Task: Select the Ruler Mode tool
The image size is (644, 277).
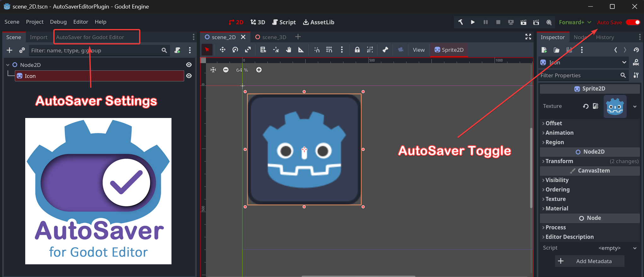Action: (301, 50)
